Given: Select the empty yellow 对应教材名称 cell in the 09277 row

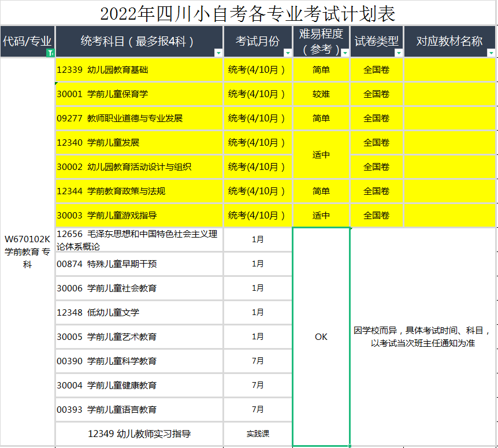Looking at the screenshot, I should (449, 119).
